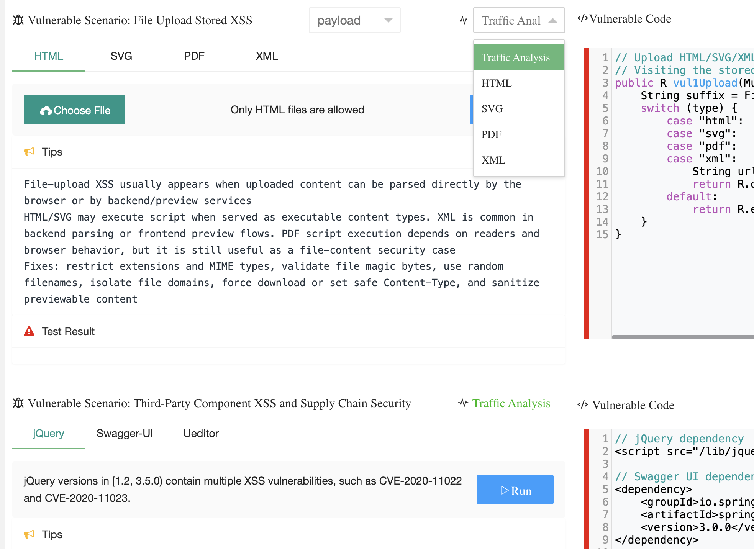Open the payload dropdown
The image size is (754, 560).
pyautogui.click(x=354, y=20)
